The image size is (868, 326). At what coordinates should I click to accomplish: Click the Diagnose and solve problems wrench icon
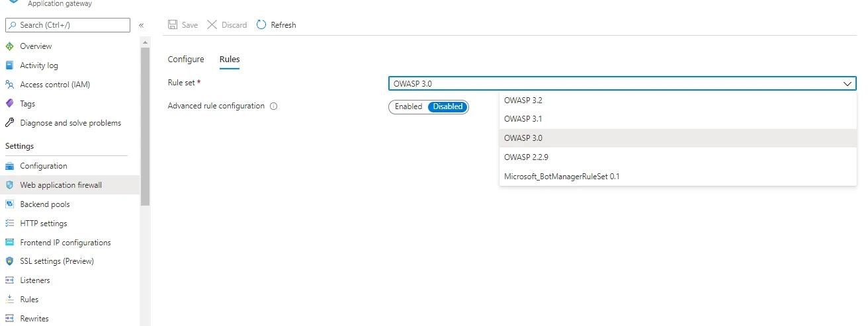coord(9,123)
